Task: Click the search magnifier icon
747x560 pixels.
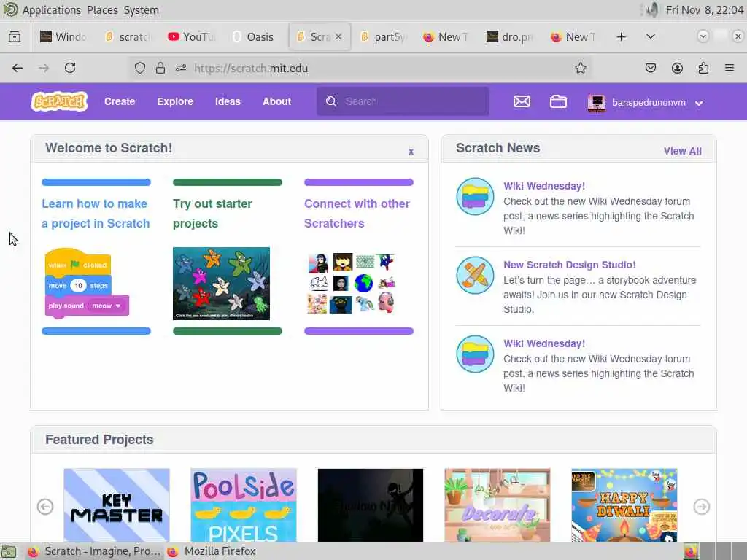Action: coord(331,101)
